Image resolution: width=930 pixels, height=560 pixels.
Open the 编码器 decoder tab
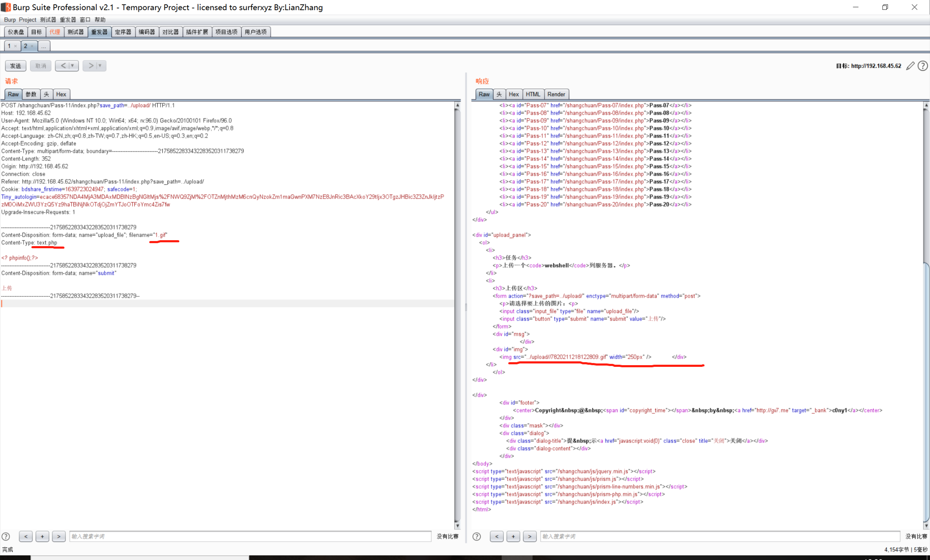click(x=147, y=32)
